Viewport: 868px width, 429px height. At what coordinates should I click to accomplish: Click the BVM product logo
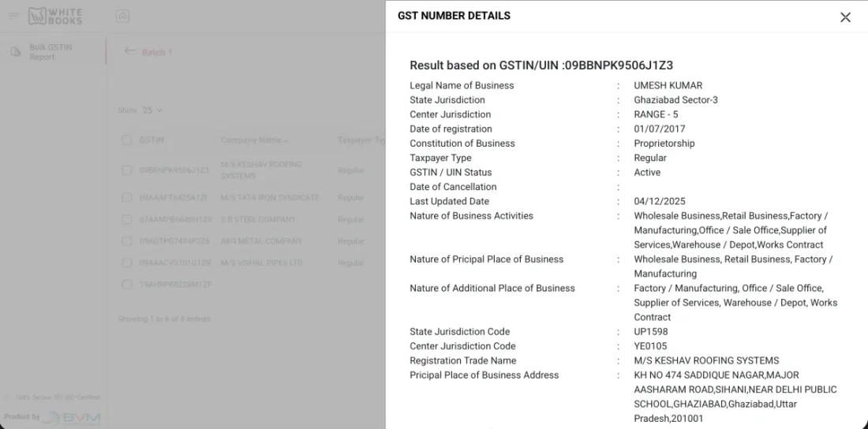[72, 418]
